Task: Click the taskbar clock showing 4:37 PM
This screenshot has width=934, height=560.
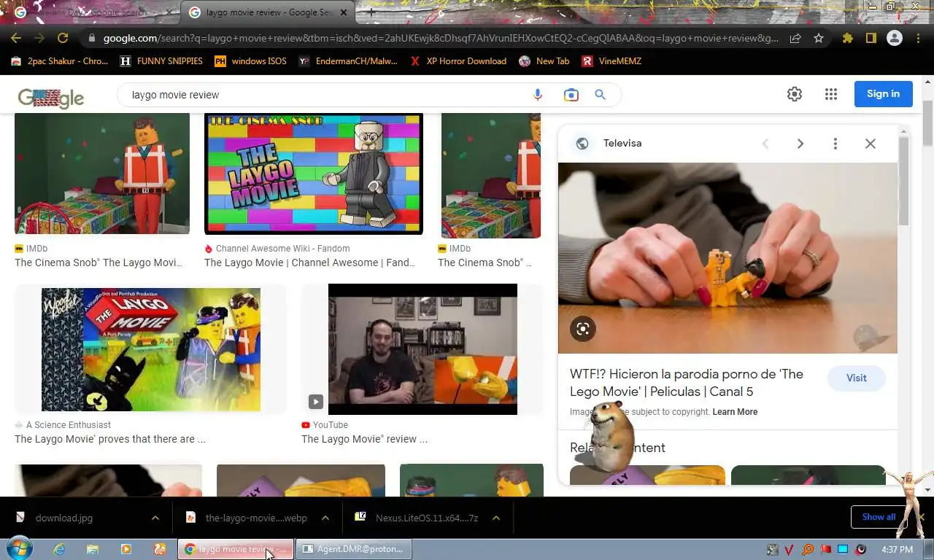Action: click(897, 549)
